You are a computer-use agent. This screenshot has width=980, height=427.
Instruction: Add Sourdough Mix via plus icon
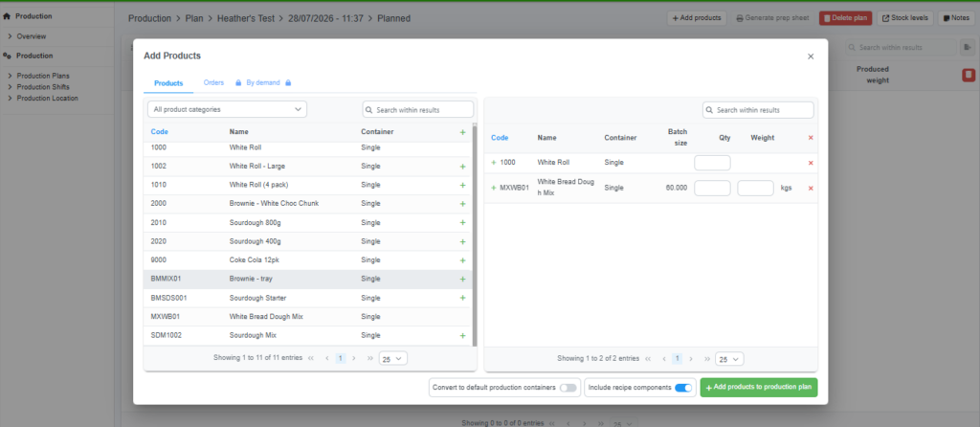coord(462,336)
